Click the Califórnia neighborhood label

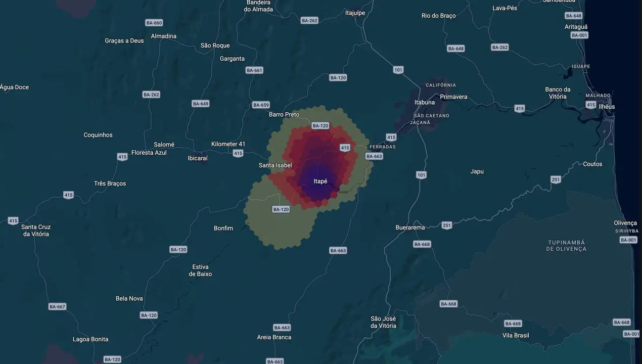click(441, 85)
